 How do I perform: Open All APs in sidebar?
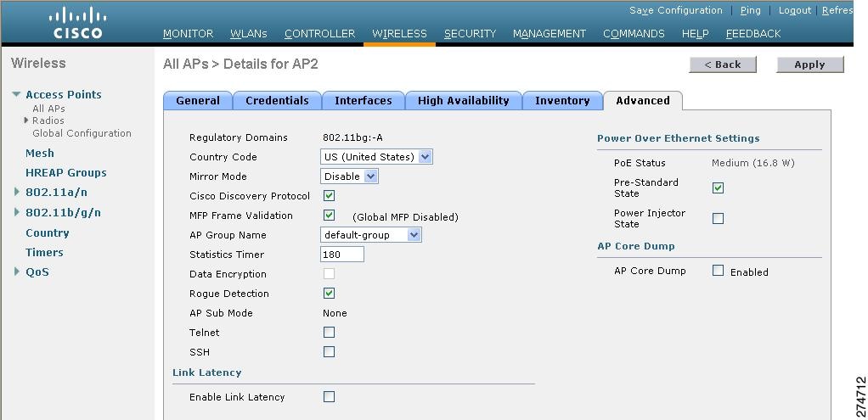pyautogui.click(x=48, y=109)
